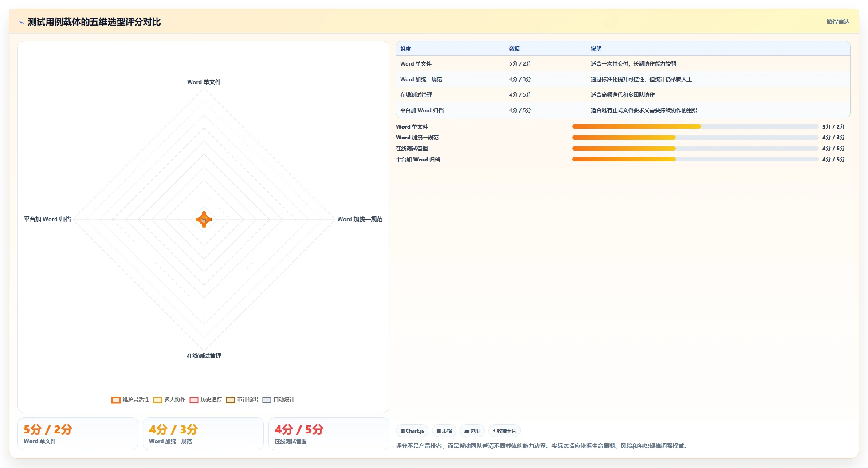Click the 在线测试管理 progress bar

pos(695,149)
